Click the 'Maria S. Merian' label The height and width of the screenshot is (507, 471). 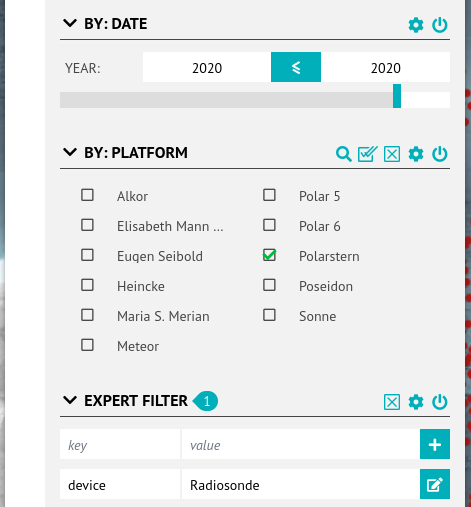click(163, 316)
